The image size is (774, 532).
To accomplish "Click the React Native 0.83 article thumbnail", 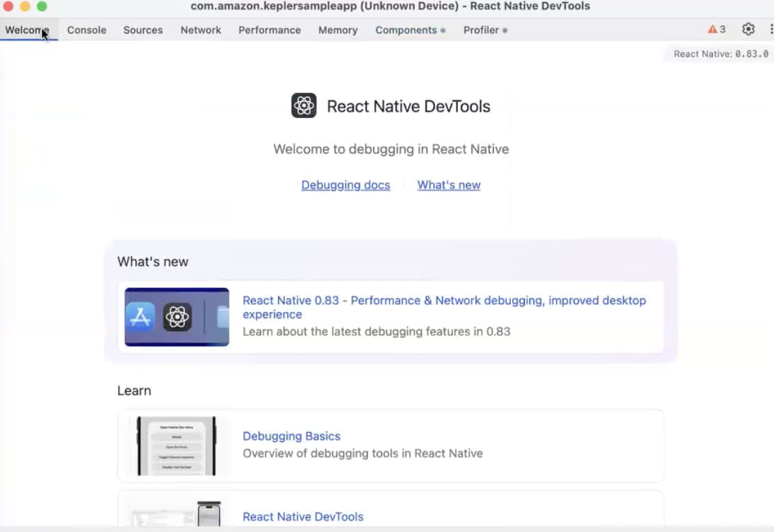I will [x=177, y=317].
